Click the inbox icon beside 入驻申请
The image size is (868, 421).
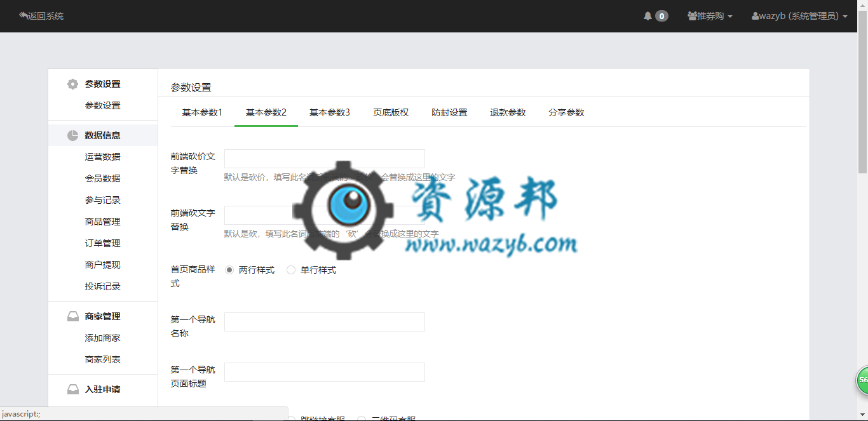[73, 389]
